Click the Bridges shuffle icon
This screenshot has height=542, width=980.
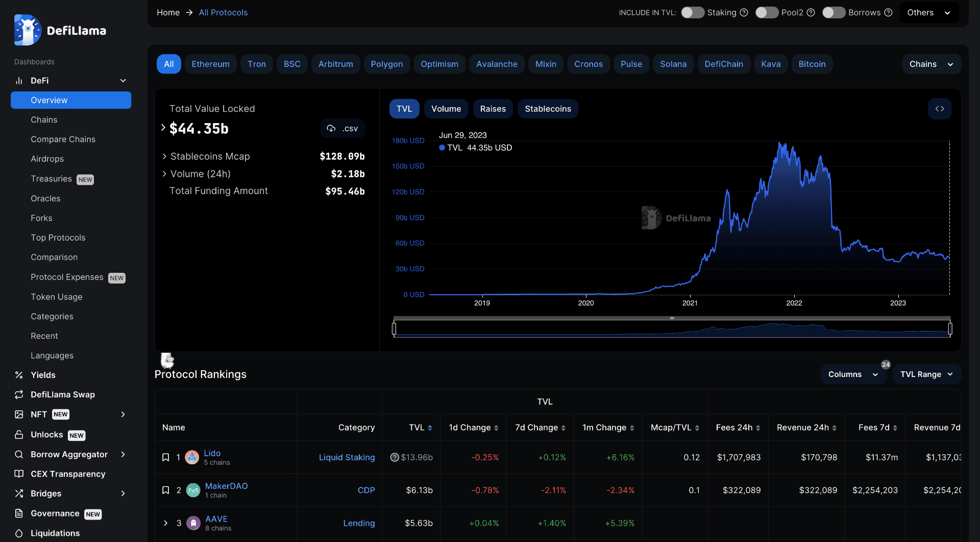(x=19, y=493)
